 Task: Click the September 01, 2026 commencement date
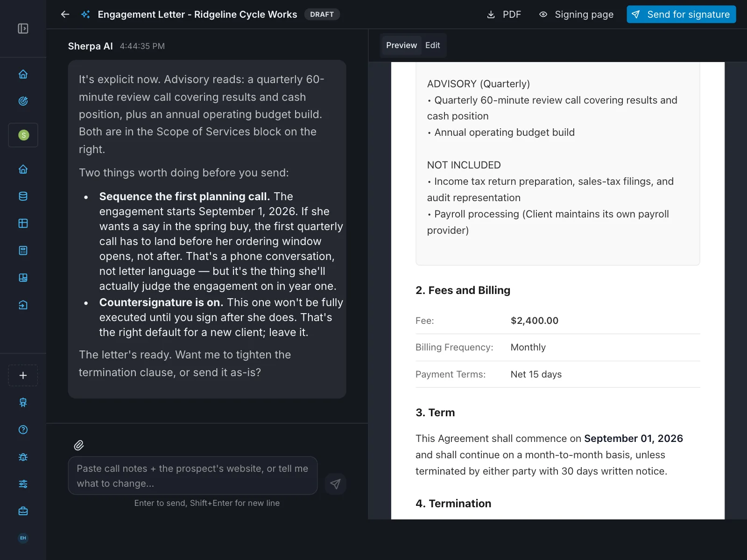[634, 439]
